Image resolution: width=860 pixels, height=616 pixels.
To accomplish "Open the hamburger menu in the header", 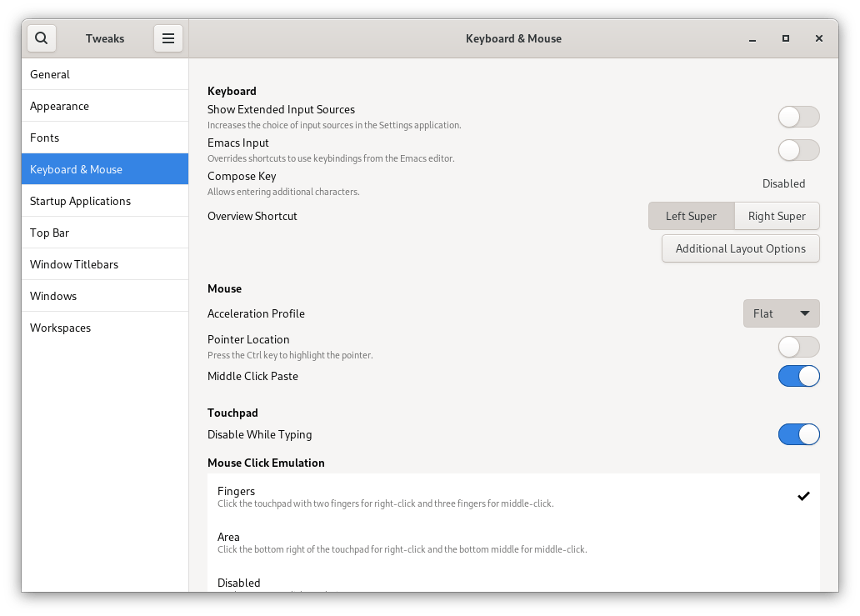I will [x=167, y=38].
